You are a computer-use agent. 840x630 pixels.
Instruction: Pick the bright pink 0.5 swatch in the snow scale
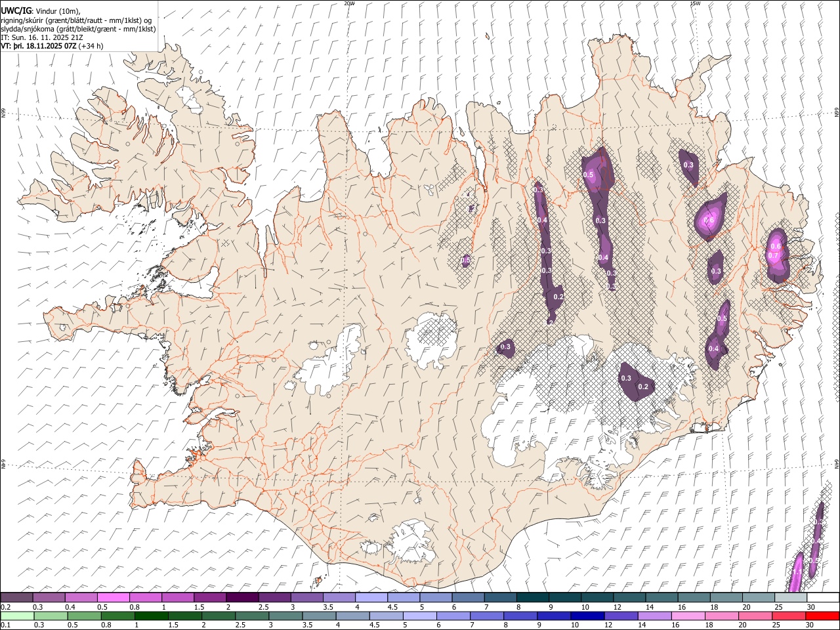(113, 597)
